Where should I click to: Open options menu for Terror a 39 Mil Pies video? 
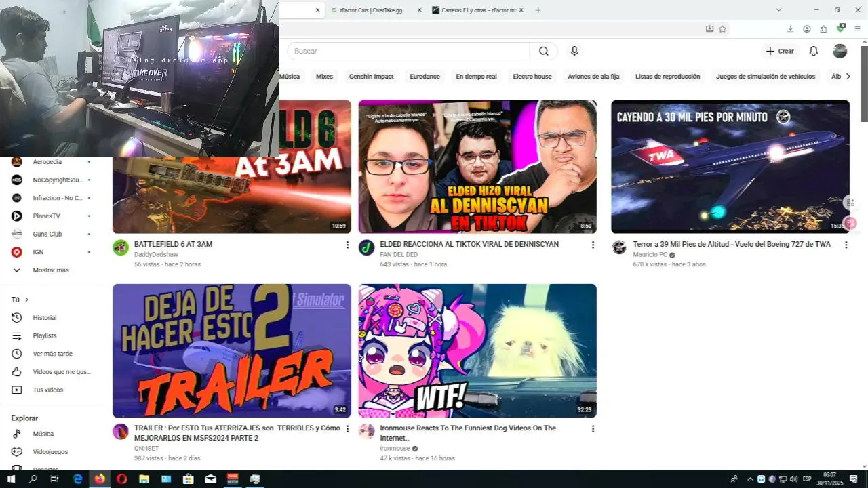coord(846,245)
